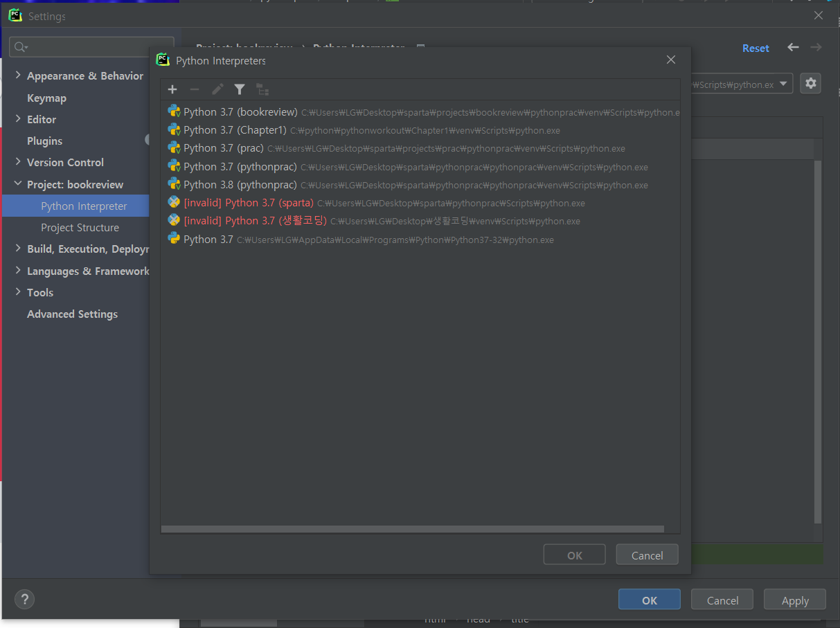Close the Settings window
The height and width of the screenshot is (628, 840).
[819, 15]
